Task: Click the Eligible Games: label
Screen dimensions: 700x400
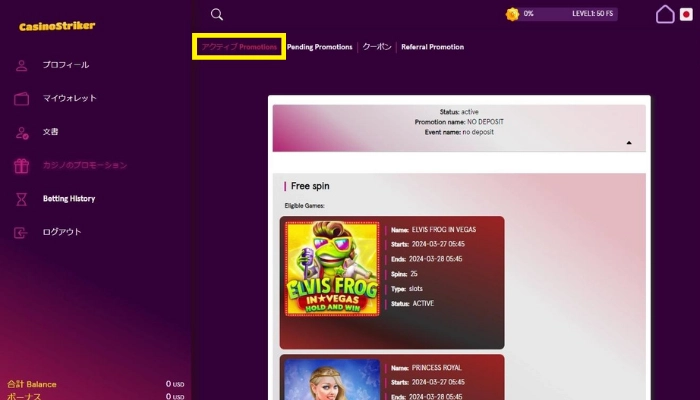Action: [x=304, y=206]
